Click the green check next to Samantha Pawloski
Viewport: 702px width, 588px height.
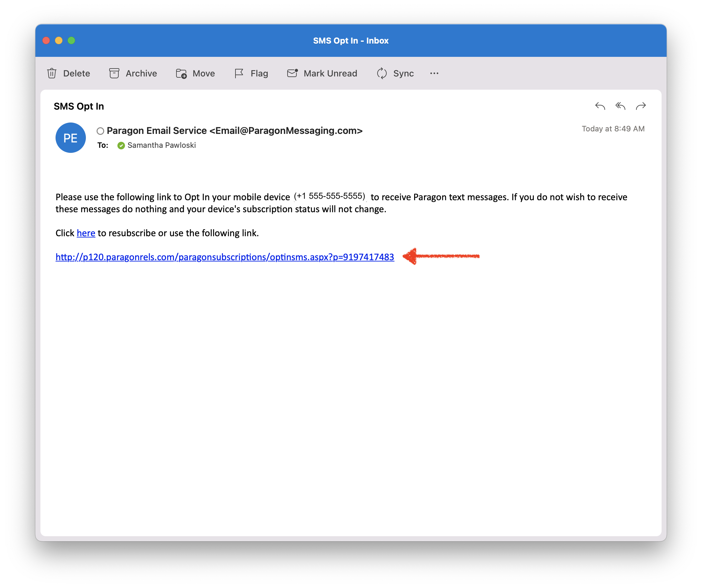tap(121, 145)
